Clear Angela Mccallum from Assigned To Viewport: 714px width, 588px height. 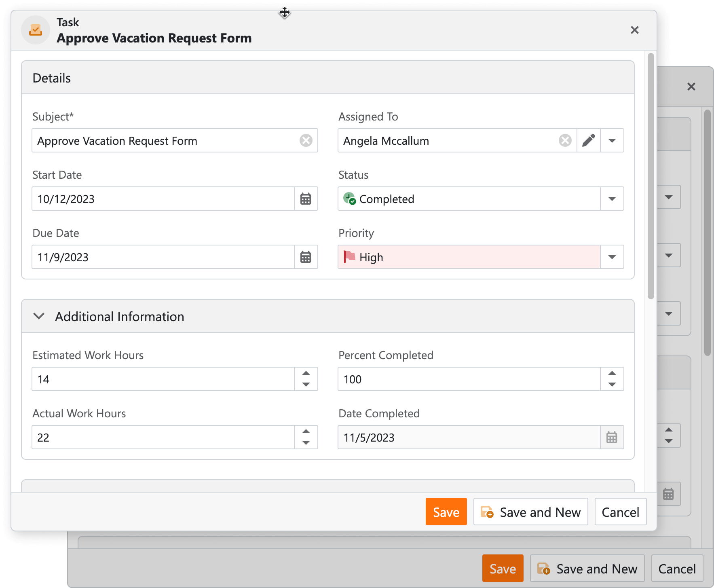565,140
